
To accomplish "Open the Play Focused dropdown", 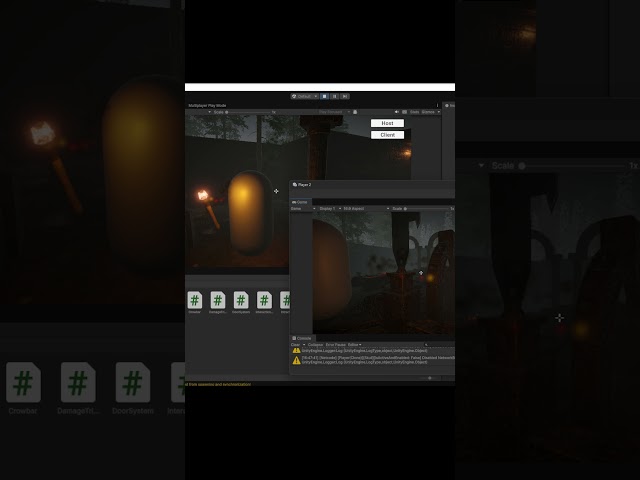I will pos(334,112).
